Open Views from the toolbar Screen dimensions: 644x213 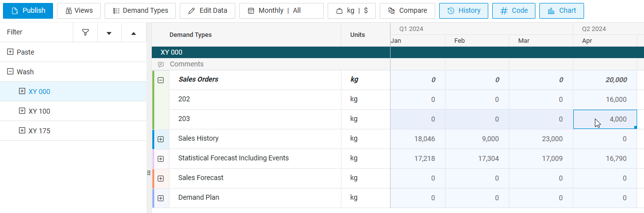coord(79,10)
